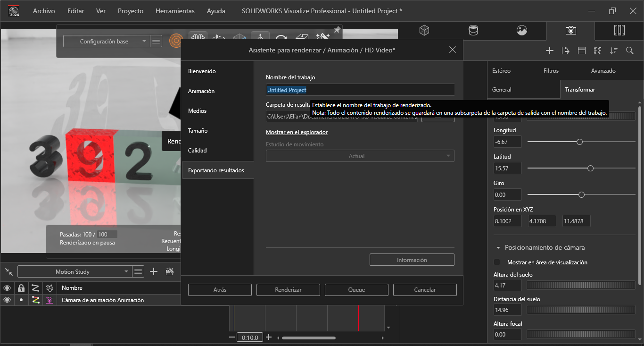The image size is (644, 346).
Task: Click the Queue button
Action: (x=356, y=290)
